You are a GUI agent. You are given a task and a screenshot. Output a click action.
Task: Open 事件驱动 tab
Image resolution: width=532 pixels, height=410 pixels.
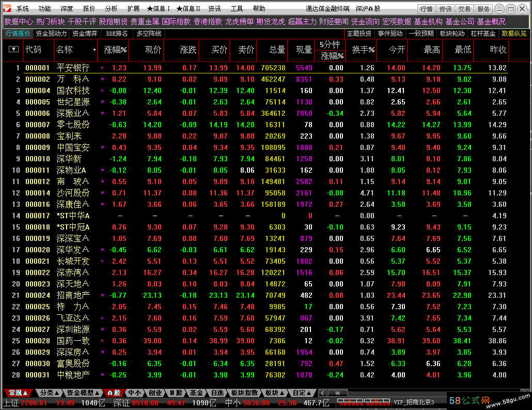click(x=390, y=34)
